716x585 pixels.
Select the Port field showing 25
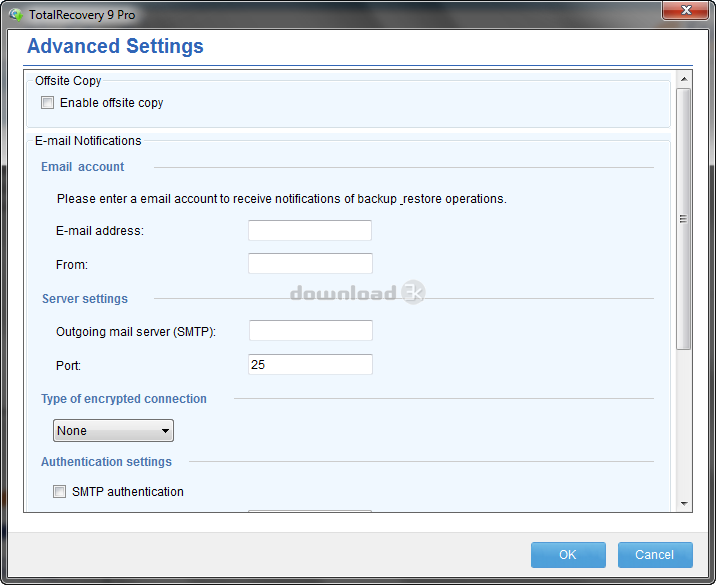[310, 365]
